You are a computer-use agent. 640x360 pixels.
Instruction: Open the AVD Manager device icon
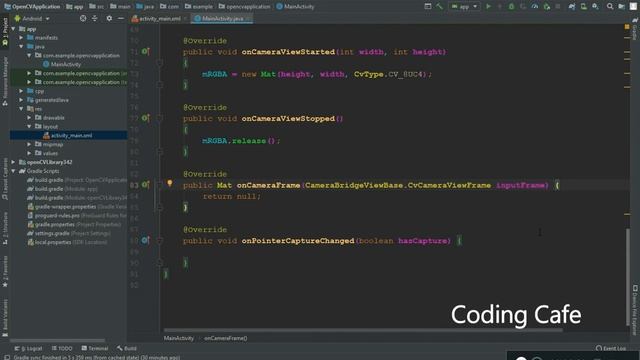584,7
